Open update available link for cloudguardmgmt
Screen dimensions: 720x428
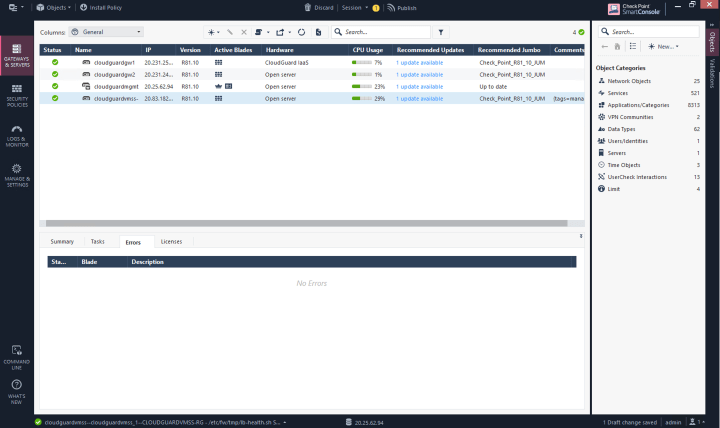pyautogui.click(x=420, y=86)
